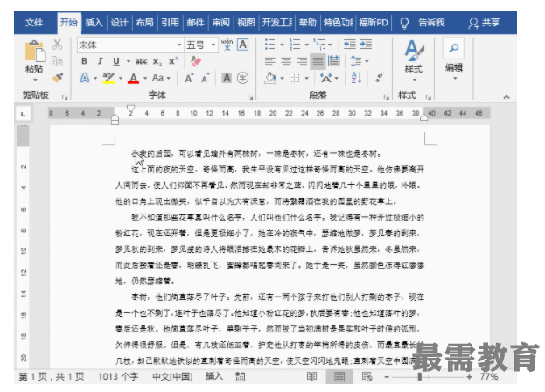The height and width of the screenshot is (392, 545).
Task: Apply subscript formatting
Action: coord(157,61)
